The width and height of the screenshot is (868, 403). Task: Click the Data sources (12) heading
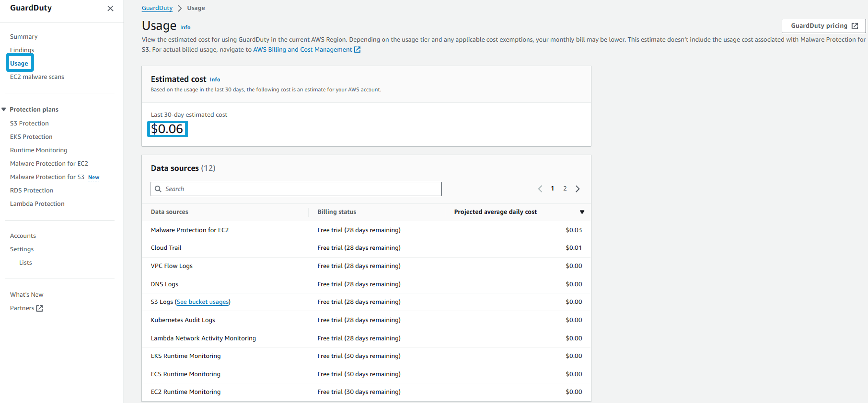click(x=183, y=168)
